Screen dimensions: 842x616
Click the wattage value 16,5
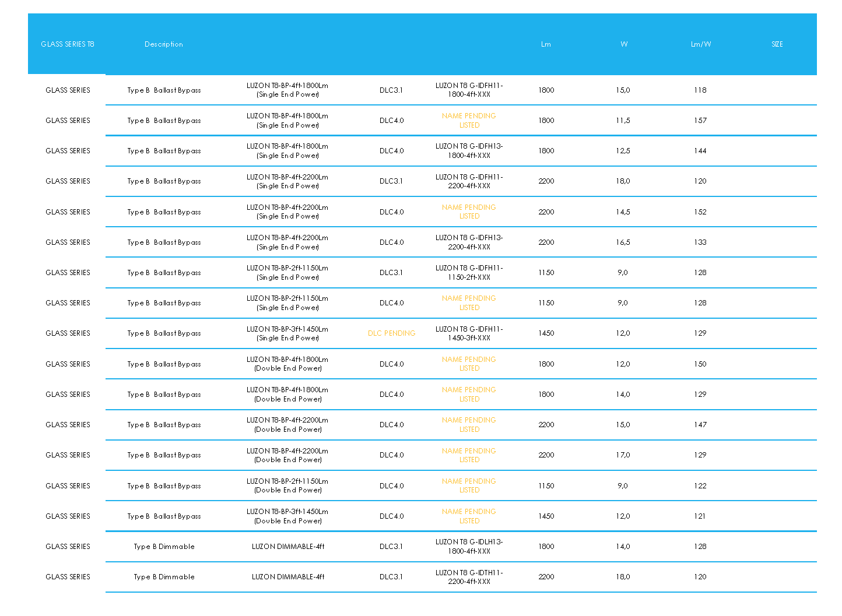click(x=623, y=242)
